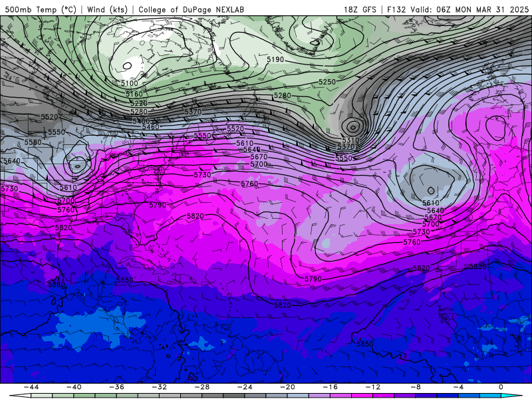Click the 5190 contour label
532x399 pixels.
click(275, 60)
